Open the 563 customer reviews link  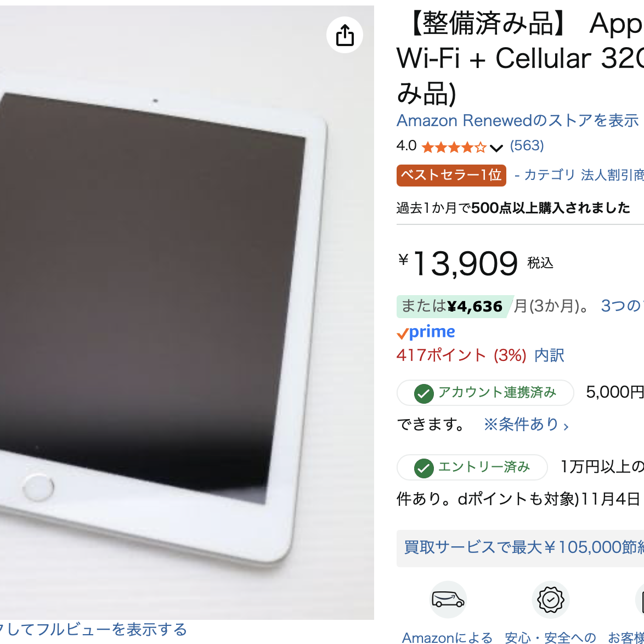[x=527, y=145]
